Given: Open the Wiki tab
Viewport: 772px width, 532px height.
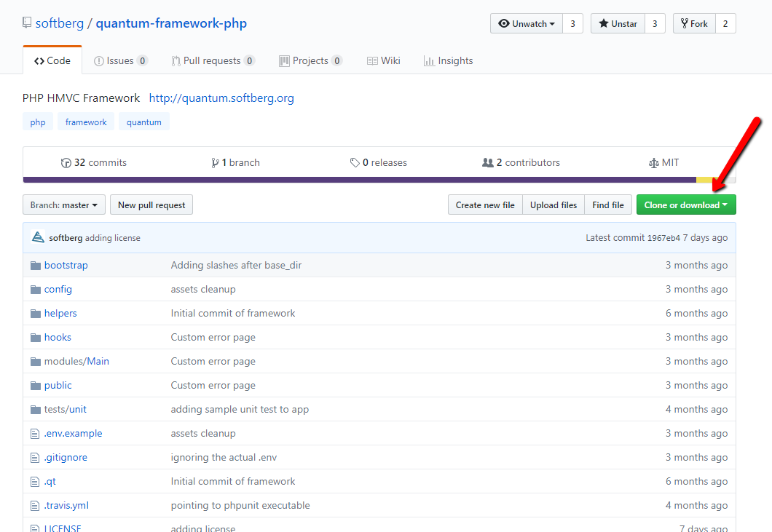Looking at the screenshot, I should [x=384, y=60].
